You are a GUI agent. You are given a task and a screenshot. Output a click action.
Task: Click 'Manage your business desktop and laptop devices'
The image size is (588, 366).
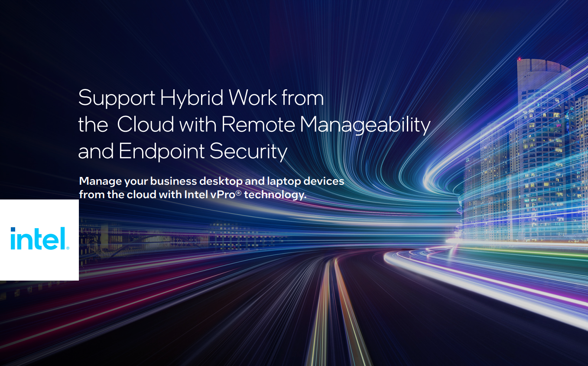212,181
